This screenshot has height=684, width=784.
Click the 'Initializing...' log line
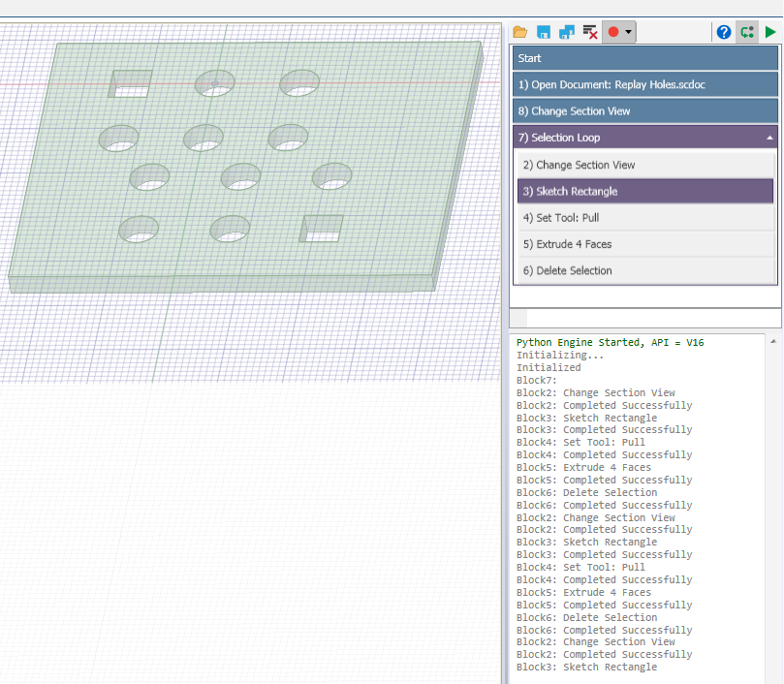pyautogui.click(x=560, y=355)
